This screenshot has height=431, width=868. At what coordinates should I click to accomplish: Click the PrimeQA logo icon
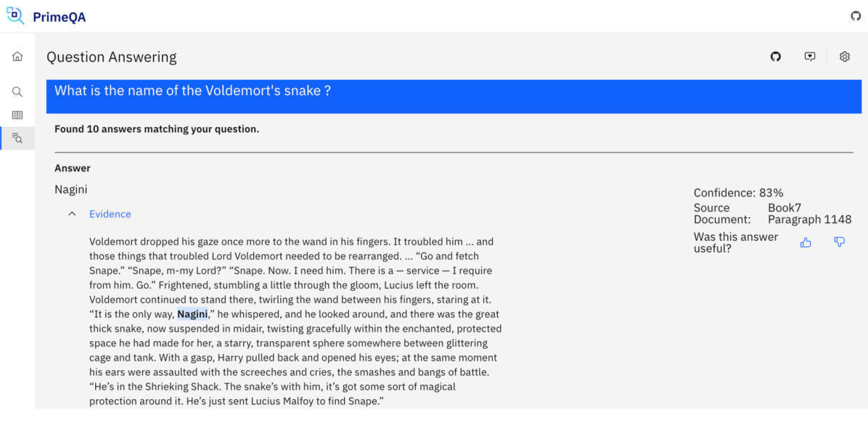tap(15, 15)
